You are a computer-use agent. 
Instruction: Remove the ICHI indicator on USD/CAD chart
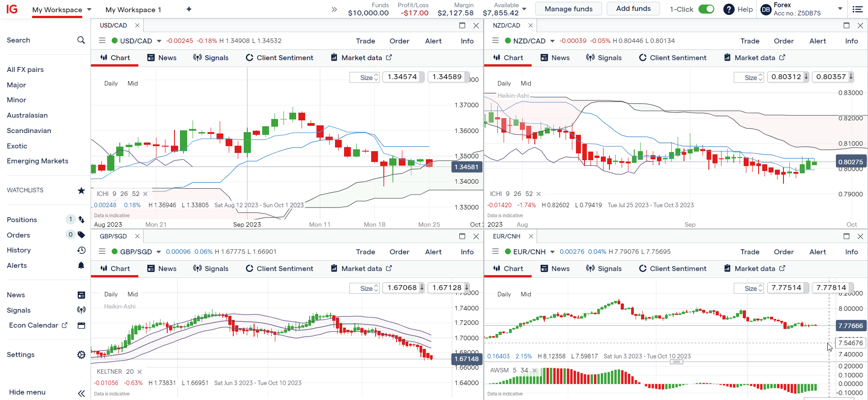[x=145, y=194]
